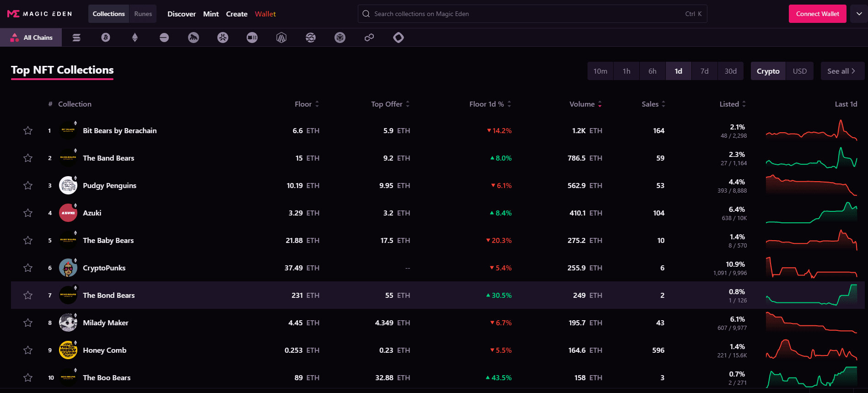Click the Connect Wallet button
Screen dimensions: 868x393
[817, 14]
